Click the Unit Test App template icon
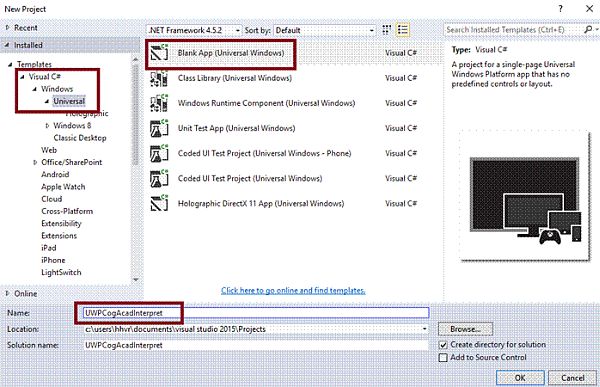The width and height of the screenshot is (600, 387). [x=159, y=128]
